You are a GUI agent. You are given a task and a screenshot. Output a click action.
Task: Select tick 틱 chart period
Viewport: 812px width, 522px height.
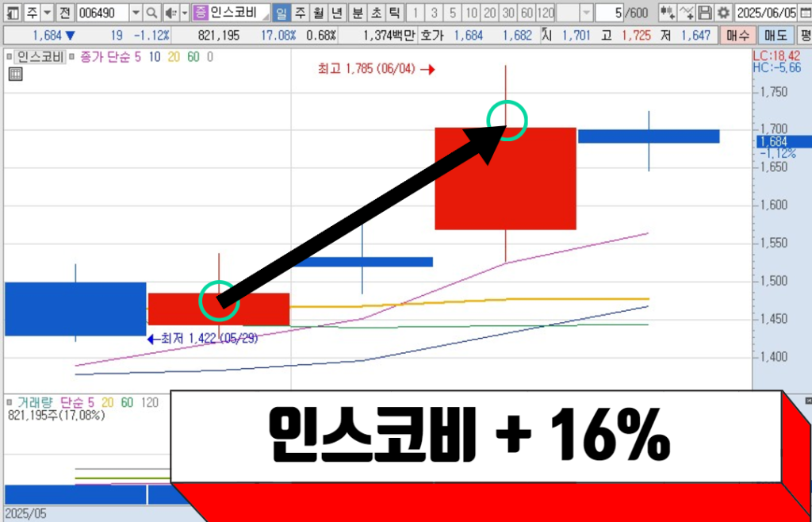click(395, 12)
